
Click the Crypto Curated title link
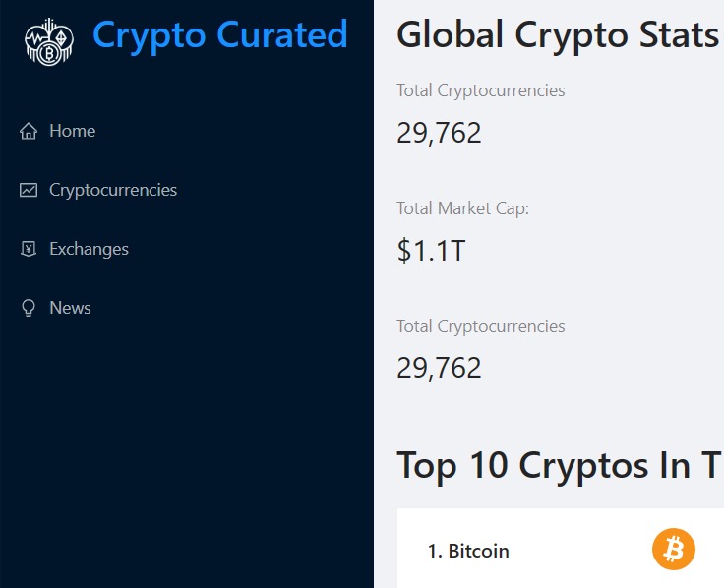(219, 35)
